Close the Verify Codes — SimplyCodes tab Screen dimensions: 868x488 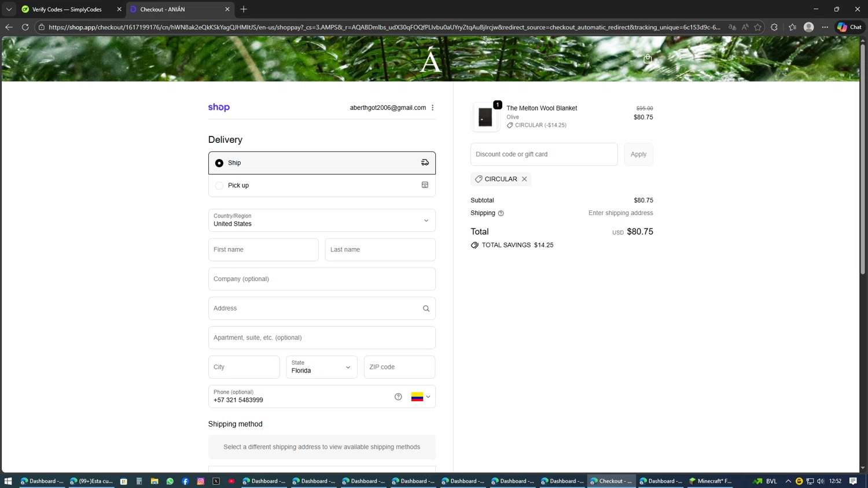[x=119, y=9]
